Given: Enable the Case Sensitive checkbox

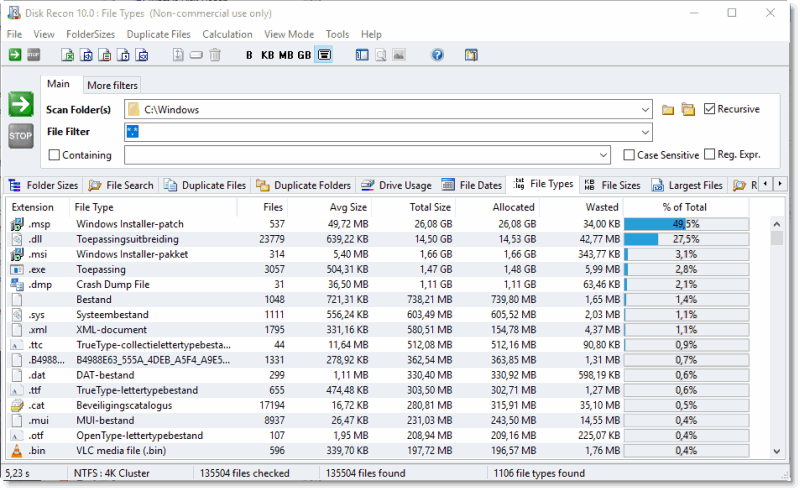Looking at the screenshot, I should (629, 155).
